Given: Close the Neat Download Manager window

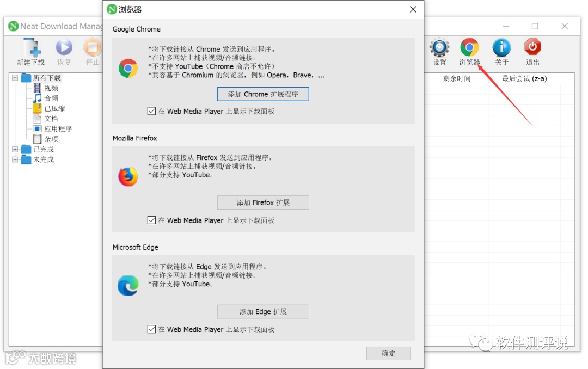Looking at the screenshot, I should (x=565, y=26).
